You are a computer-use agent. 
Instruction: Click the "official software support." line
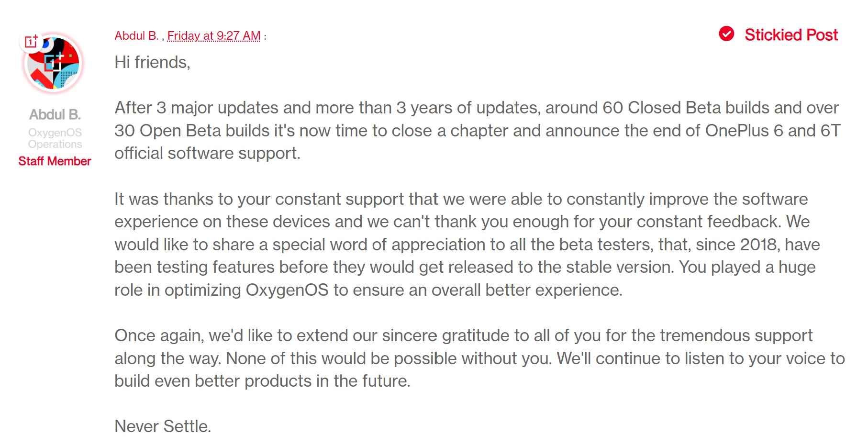(x=207, y=153)
